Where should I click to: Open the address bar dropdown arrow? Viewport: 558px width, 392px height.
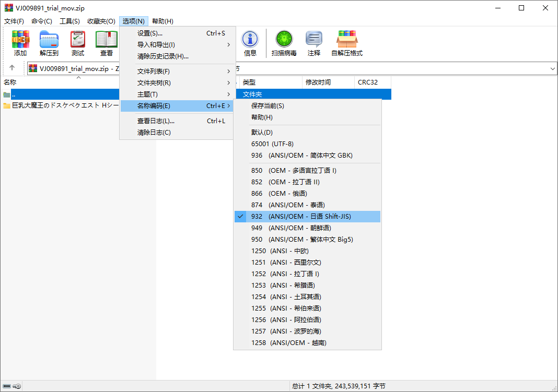pos(553,68)
